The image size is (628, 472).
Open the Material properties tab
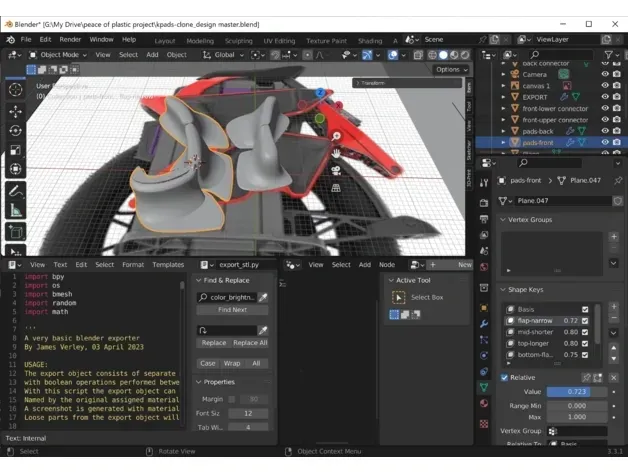coord(484,403)
